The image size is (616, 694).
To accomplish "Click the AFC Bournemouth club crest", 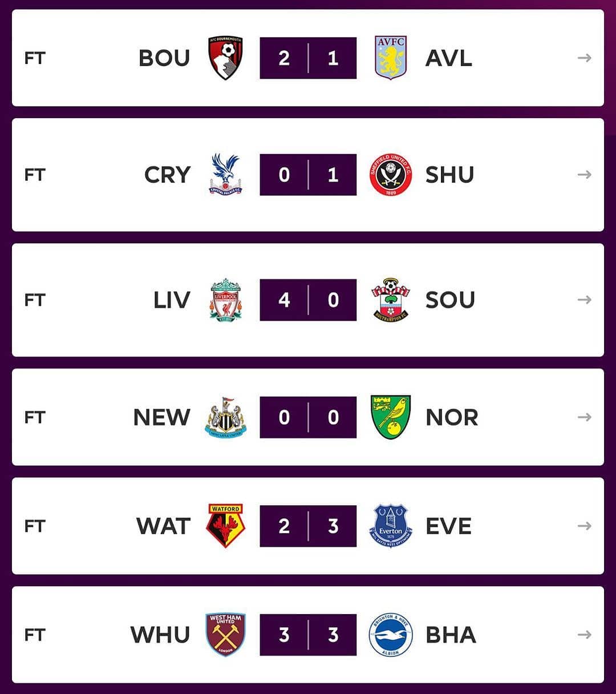I will [x=225, y=58].
